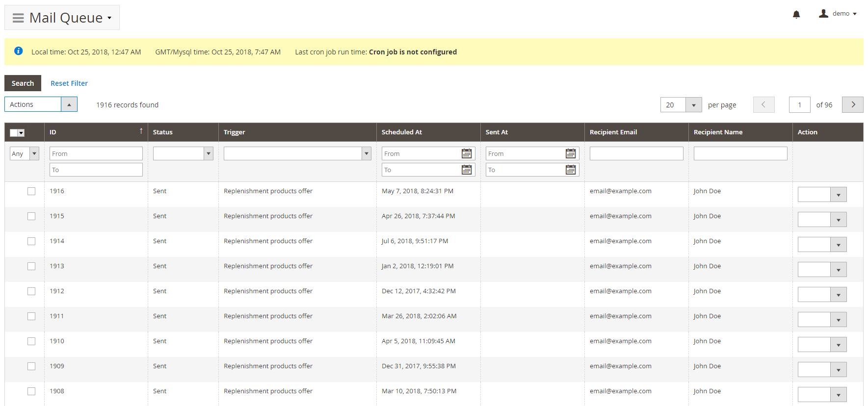Click John Doe in row 1913
The height and width of the screenshot is (406, 868).
tap(707, 266)
